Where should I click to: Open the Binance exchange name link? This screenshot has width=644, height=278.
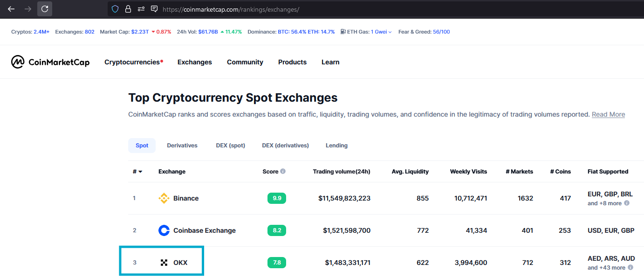point(186,198)
